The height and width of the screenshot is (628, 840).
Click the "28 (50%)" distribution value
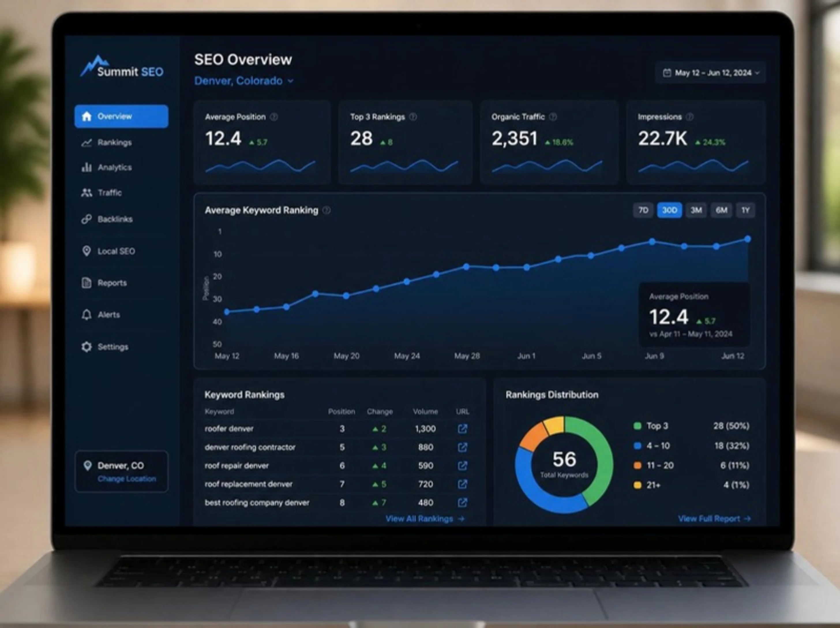pos(731,426)
